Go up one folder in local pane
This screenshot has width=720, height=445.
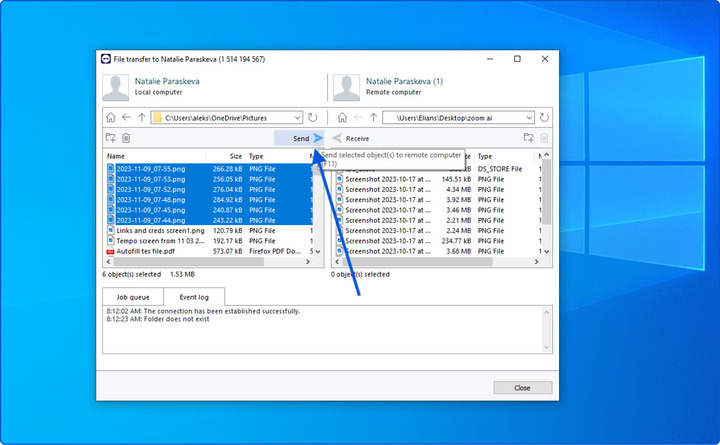[142, 118]
